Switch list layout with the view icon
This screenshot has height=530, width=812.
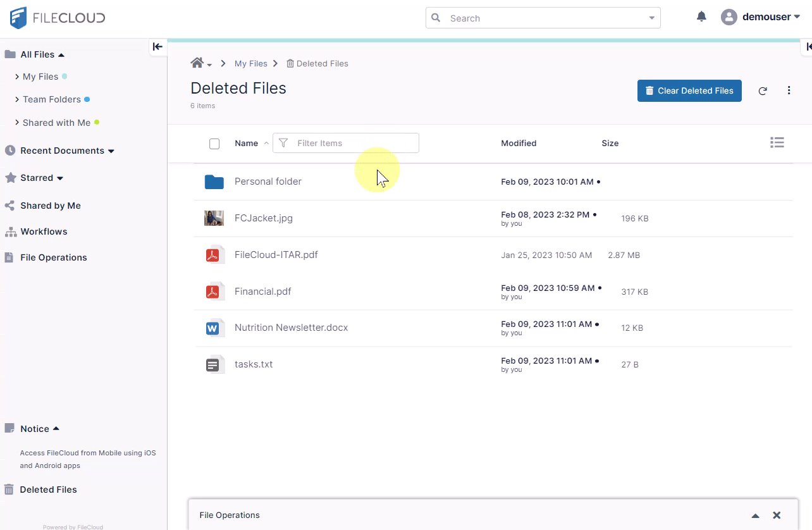click(x=777, y=143)
